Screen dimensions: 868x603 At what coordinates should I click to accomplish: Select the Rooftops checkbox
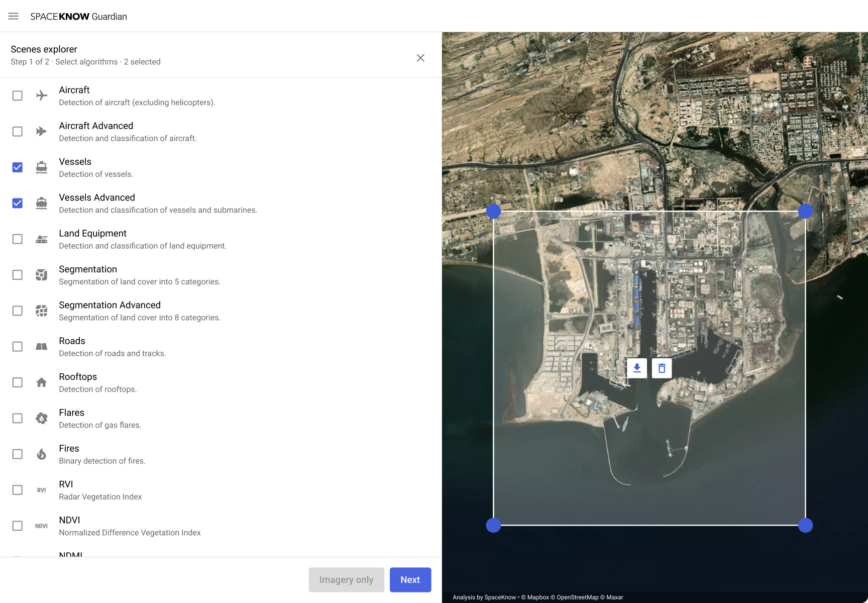(x=18, y=382)
